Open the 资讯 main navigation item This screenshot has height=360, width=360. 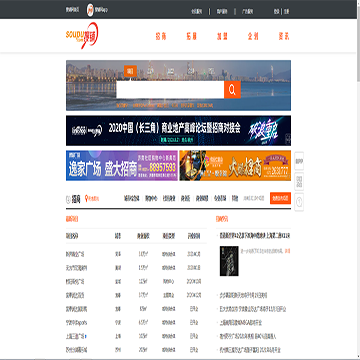(x=284, y=36)
